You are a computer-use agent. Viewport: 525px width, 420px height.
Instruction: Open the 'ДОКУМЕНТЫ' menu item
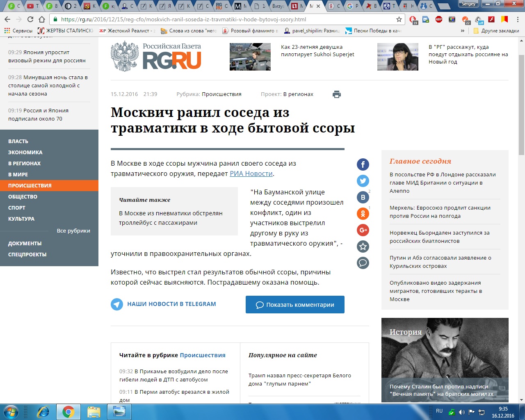[x=25, y=243]
